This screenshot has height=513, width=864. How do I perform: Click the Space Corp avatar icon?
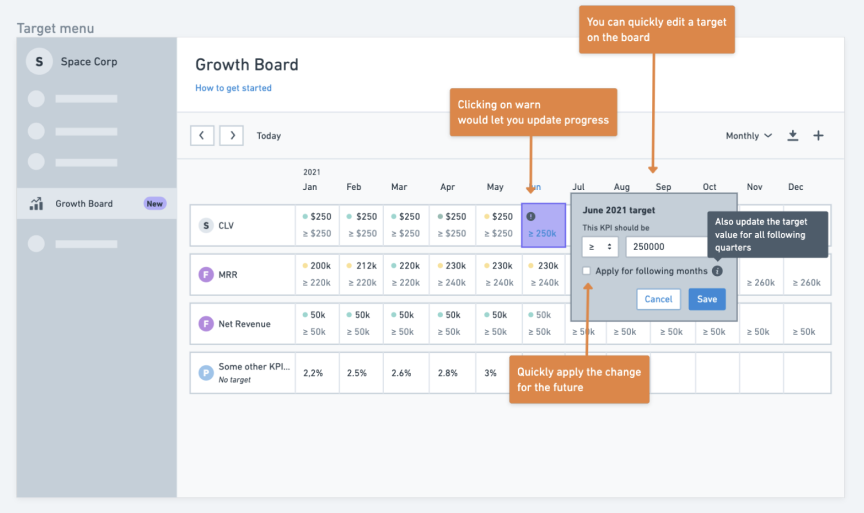coord(39,62)
